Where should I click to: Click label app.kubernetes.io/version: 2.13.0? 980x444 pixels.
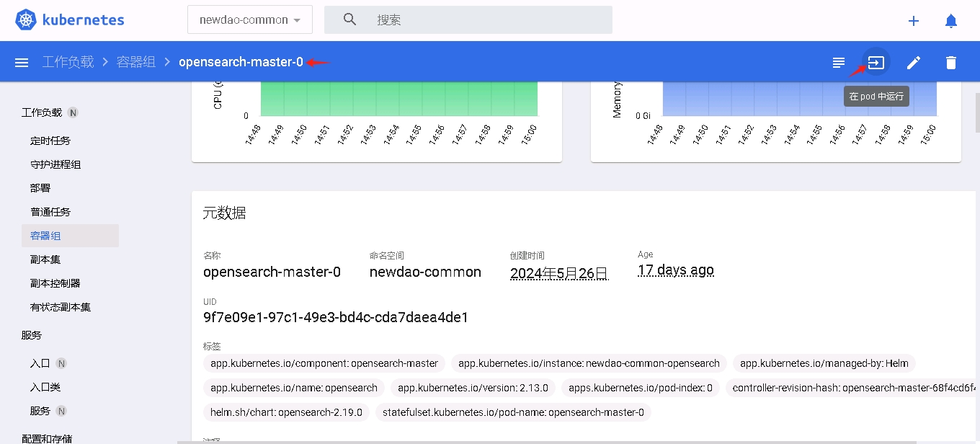(x=473, y=388)
